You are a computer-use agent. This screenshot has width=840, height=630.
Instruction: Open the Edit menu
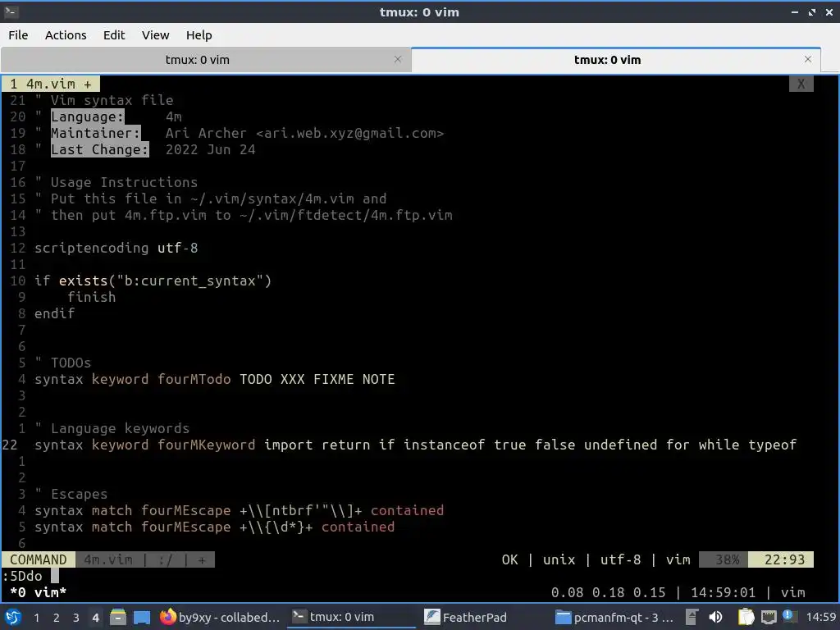(114, 34)
